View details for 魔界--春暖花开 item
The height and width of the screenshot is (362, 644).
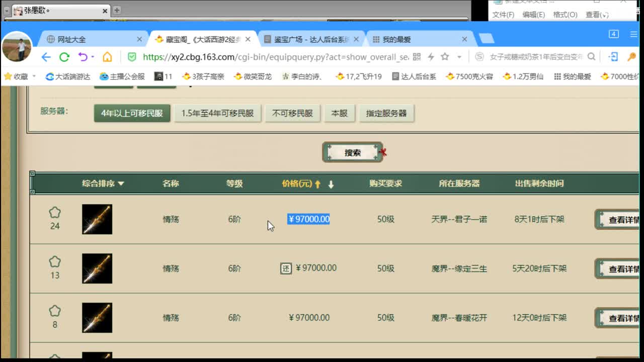click(x=617, y=318)
